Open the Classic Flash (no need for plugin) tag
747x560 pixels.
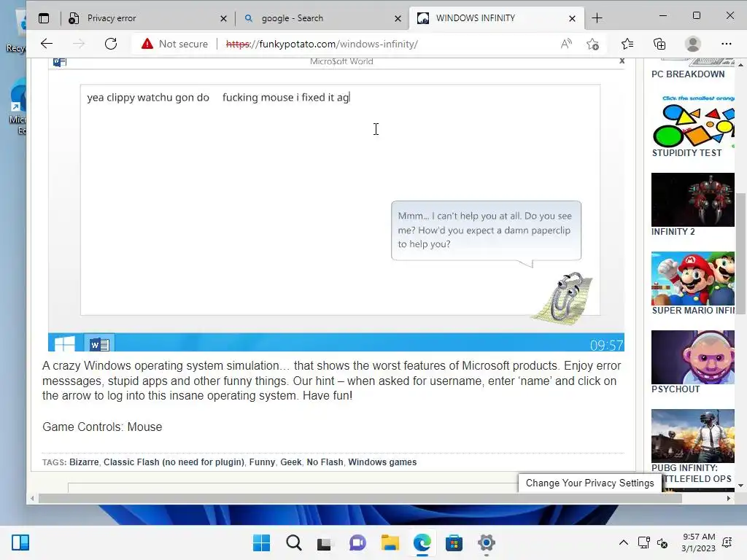coord(174,462)
